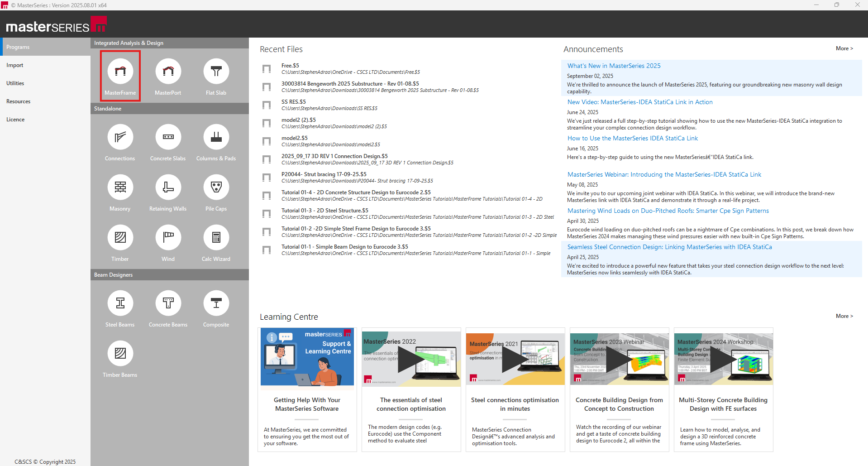Open the MasterPort module icon

click(x=168, y=72)
